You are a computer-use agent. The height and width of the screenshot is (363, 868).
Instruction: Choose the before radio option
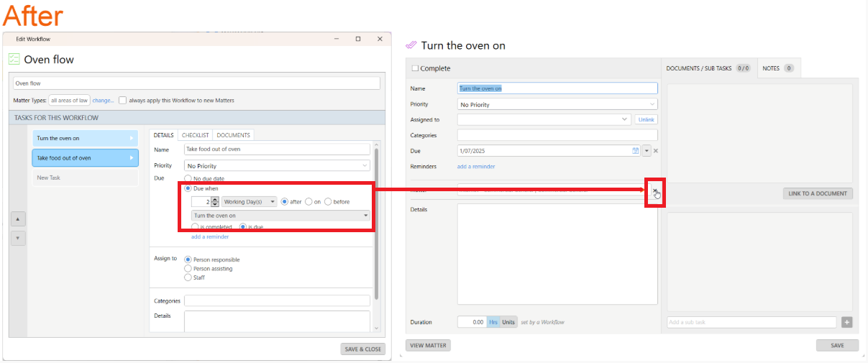(x=328, y=202)
